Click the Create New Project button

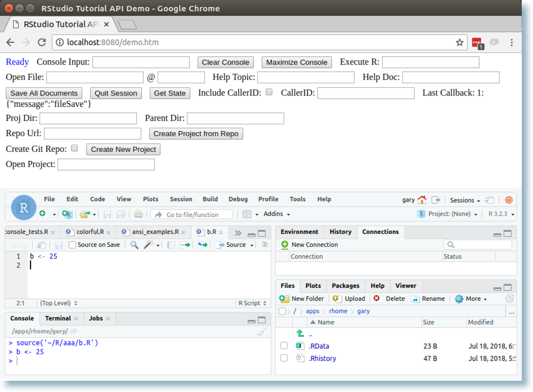(x=123, y=149)
